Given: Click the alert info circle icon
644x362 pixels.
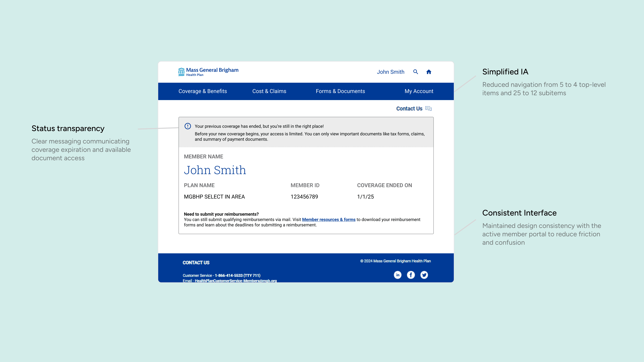Looking at the screenshot, I should (188, 126).
